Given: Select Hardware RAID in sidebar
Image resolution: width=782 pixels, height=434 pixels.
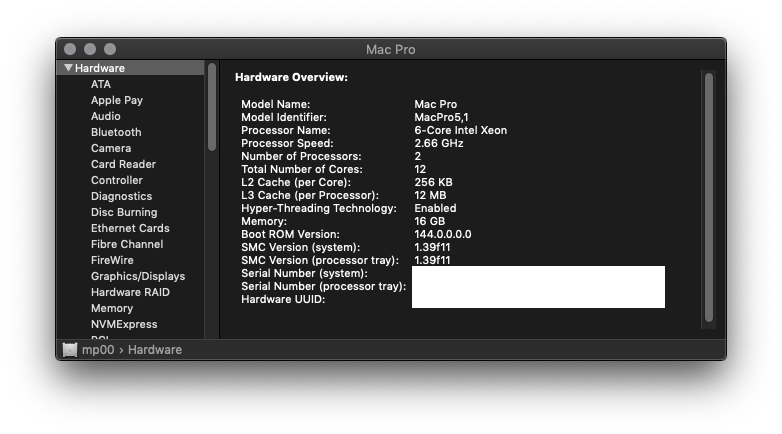Looking at the screenshot, I should coord(130,292).
